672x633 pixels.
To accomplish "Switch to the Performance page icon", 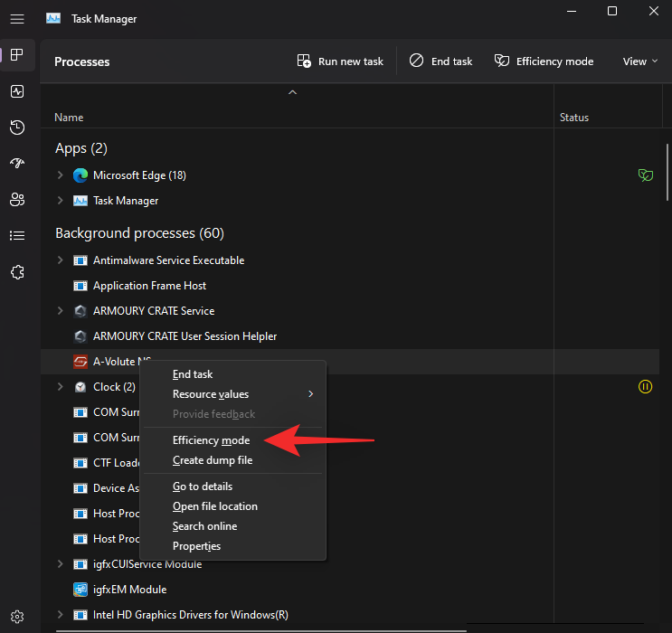I will tap(17, 91).
